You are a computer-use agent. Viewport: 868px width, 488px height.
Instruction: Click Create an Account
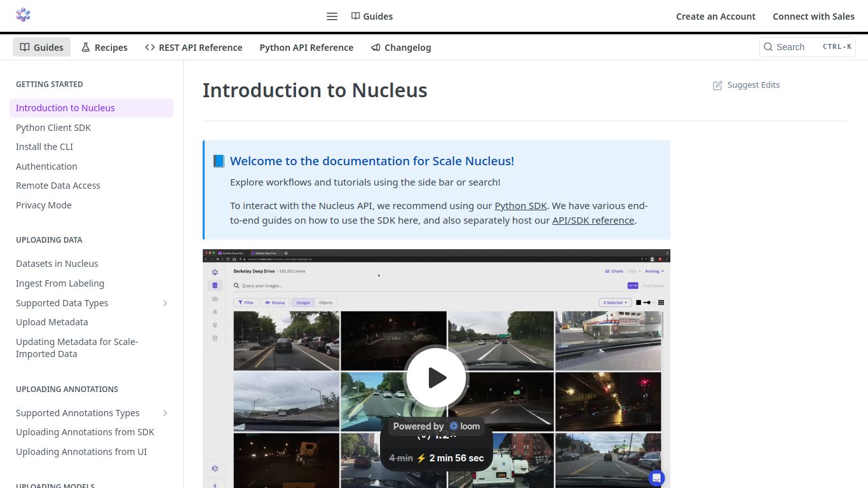715,16
